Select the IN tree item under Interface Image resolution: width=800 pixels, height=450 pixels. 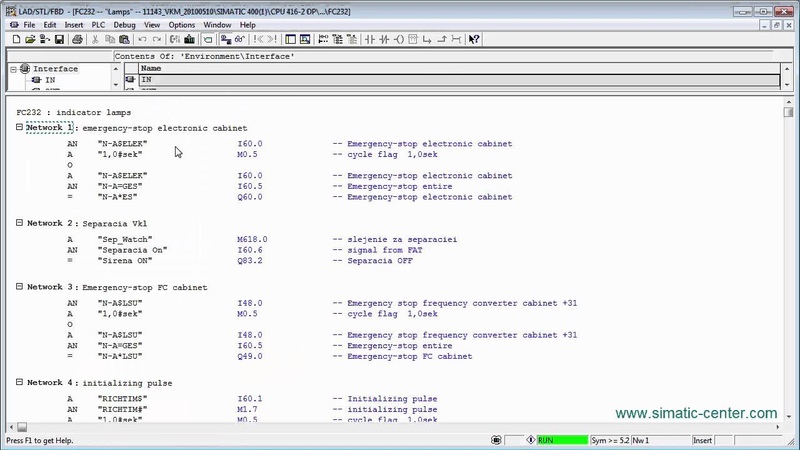coord(49,80)
